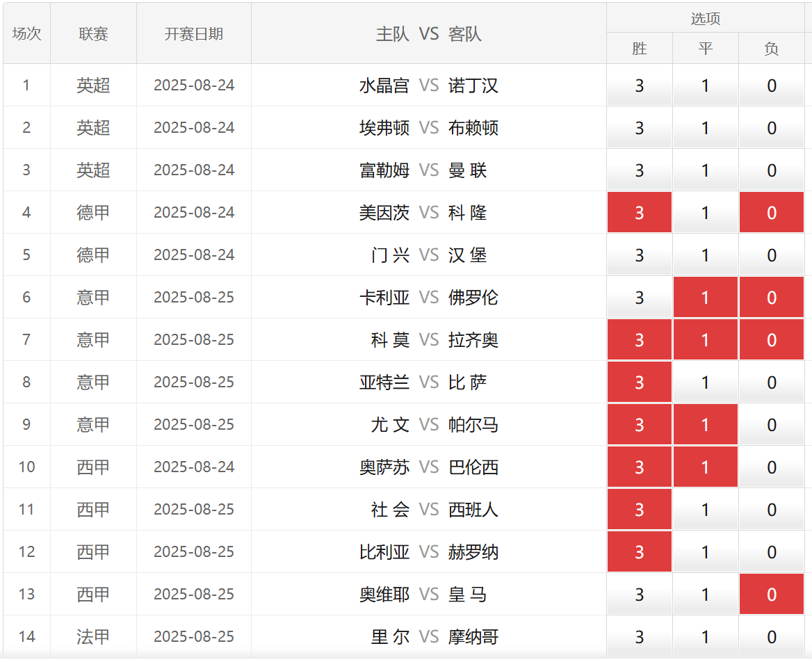The width and height of the screenshot is (812, 662).
Task: Deselect win (3) for 比利亚 VS 赫罗纳
Action: 640,552
